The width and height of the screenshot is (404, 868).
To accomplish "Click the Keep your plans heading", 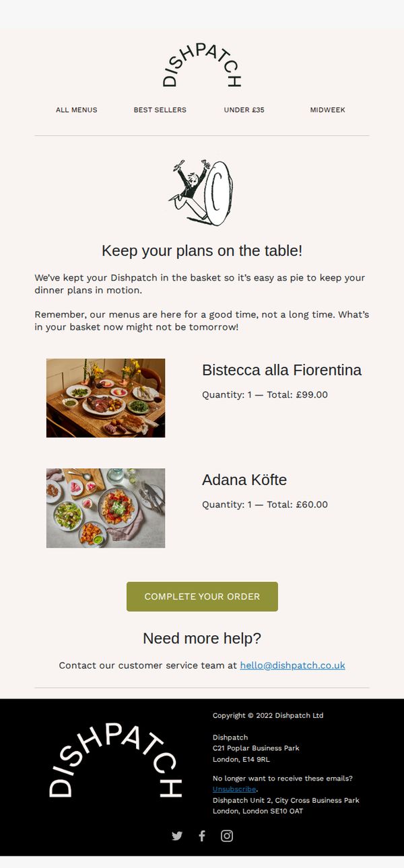I will [x=202, y=251].
